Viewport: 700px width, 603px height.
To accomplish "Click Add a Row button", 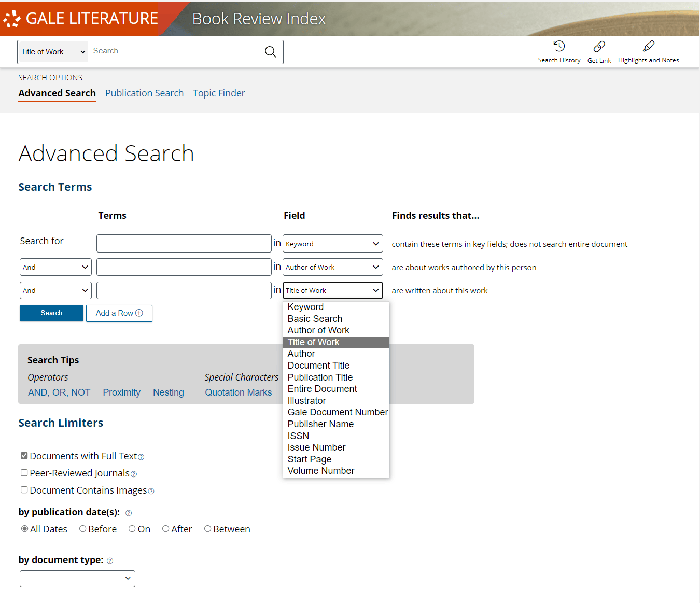I will (x=119, y=313).
